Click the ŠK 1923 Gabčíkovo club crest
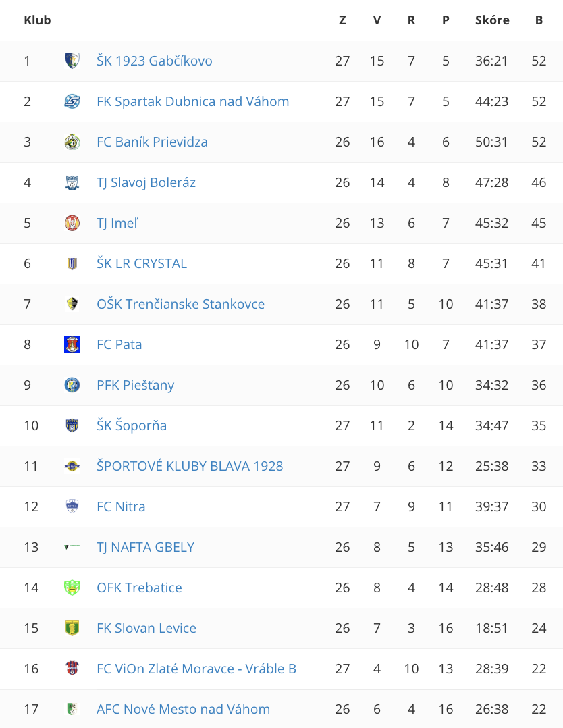The width and height of the screenshot is (563, 728). (72, 61)
